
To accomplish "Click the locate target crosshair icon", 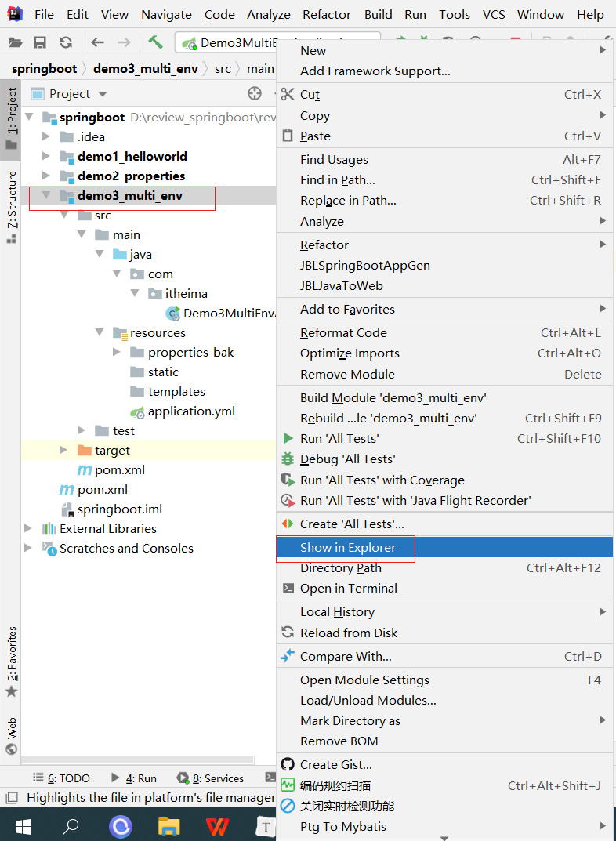I will click(x=255, y=94).
